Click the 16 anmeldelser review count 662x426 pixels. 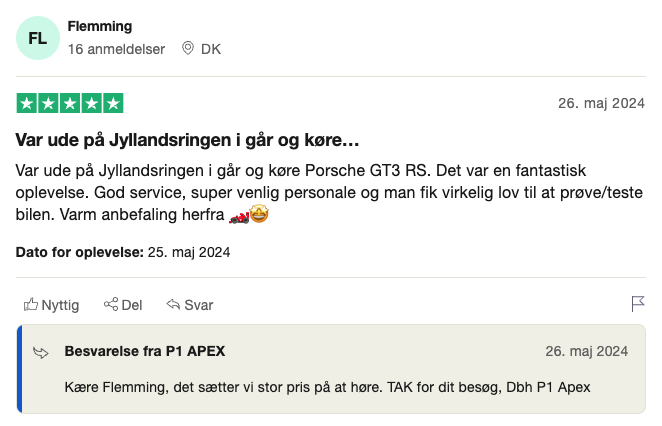[x=116, y=48]
